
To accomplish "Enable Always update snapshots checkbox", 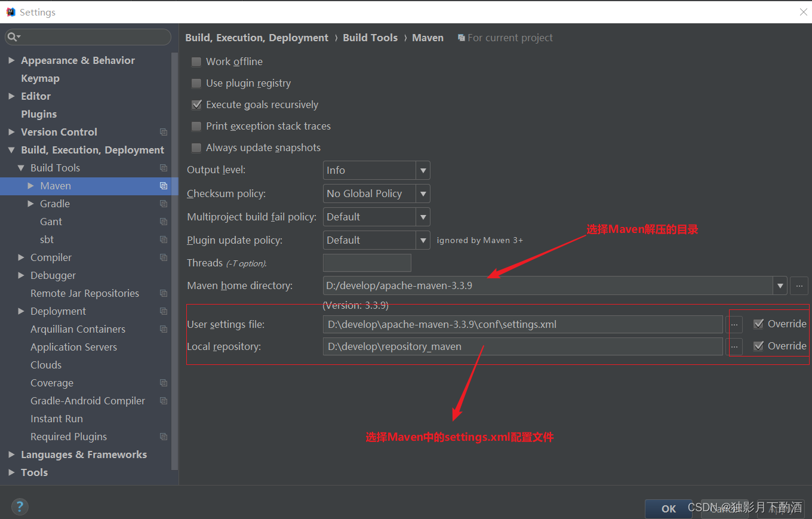I will (196, 148).
